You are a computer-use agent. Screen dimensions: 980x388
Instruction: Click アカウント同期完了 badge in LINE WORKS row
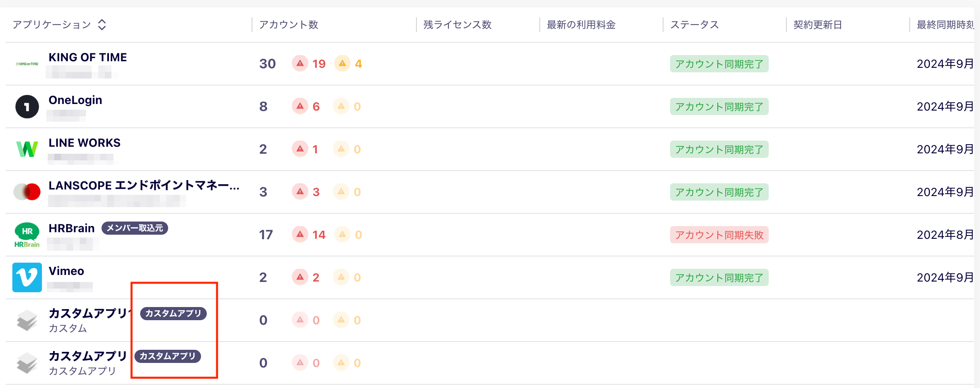719,149
